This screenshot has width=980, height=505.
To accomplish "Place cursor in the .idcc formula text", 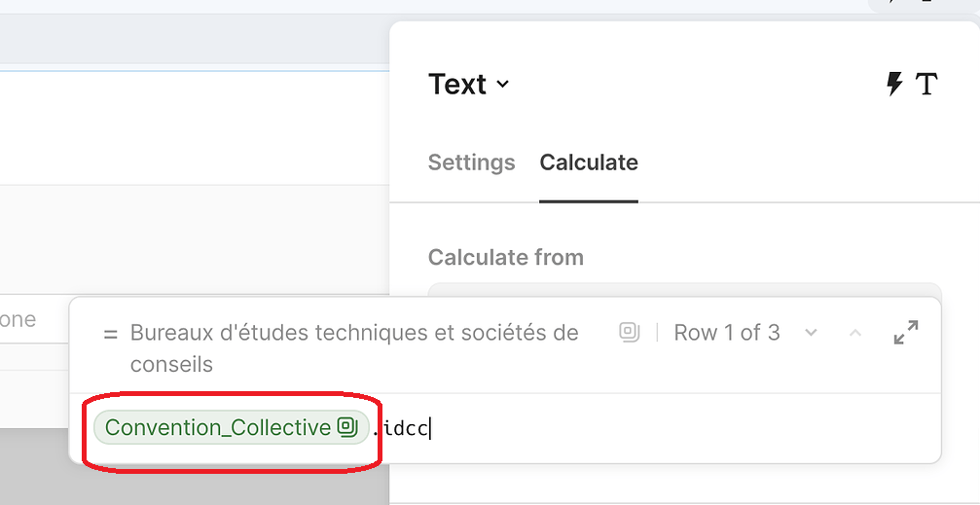I will click(x=407, y=428).
